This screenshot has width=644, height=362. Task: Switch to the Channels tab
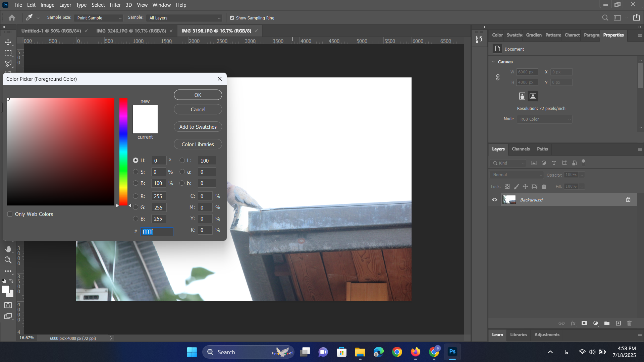pyautogui.click(x=521, y=149)
